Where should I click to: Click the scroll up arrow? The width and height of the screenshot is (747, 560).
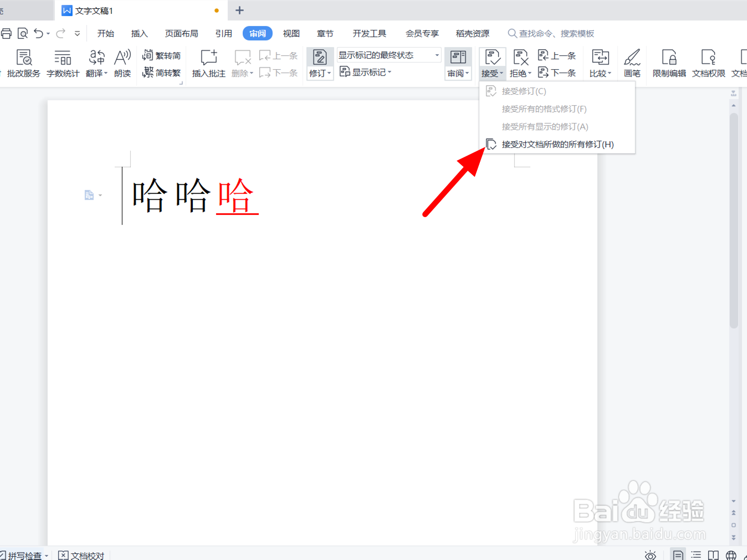tap(734, 105)
